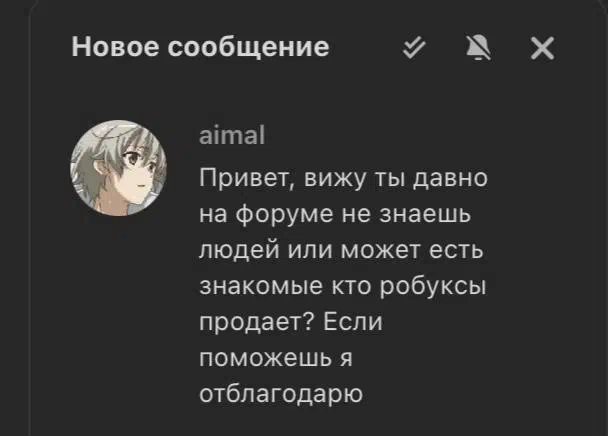Click вижу ты давно in the first line
The image size is (608, 436).
click(396, 179)
